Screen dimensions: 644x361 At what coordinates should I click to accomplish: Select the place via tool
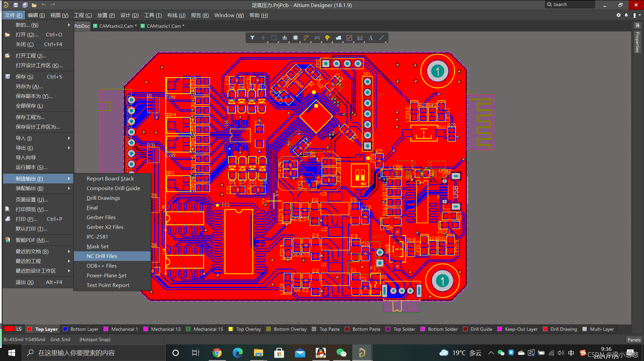coord(328,38)
